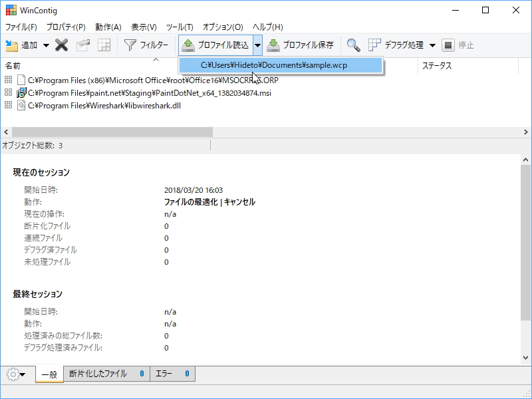Open the ツール (Tools) menu
Image resolution: width=532 pixels, height=399 pixels.
(178, 27)
